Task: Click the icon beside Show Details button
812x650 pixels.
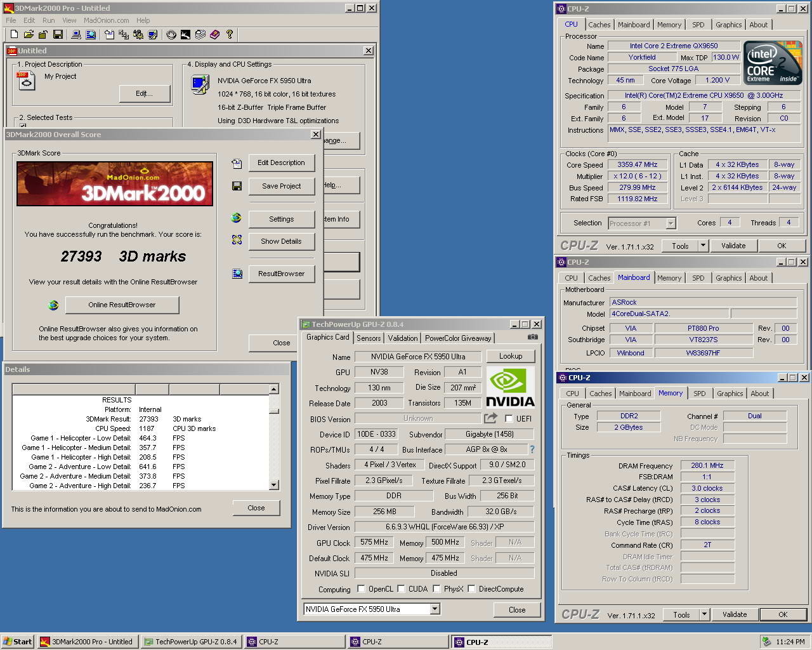Action: coord(237,240)
